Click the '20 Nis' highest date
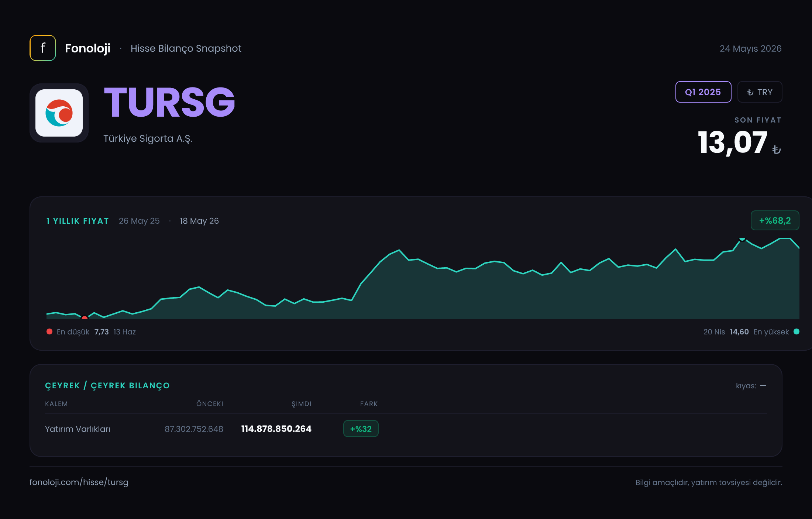 pyautogui.click(x=714, y=332)
